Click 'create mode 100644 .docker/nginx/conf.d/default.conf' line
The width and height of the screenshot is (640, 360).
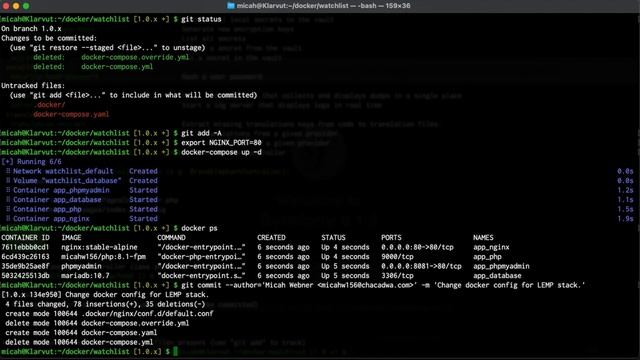tap(109, 314)
